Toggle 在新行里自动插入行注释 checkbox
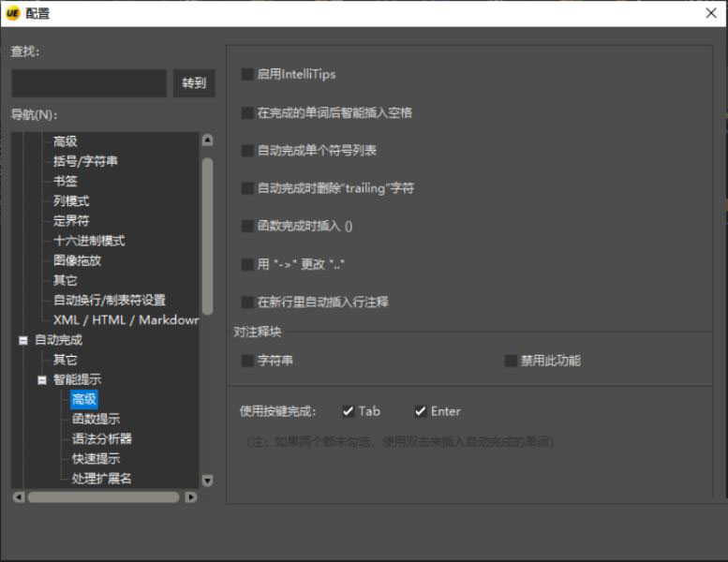The height and width of the screenshot is (562, 728). click(247, 303)
